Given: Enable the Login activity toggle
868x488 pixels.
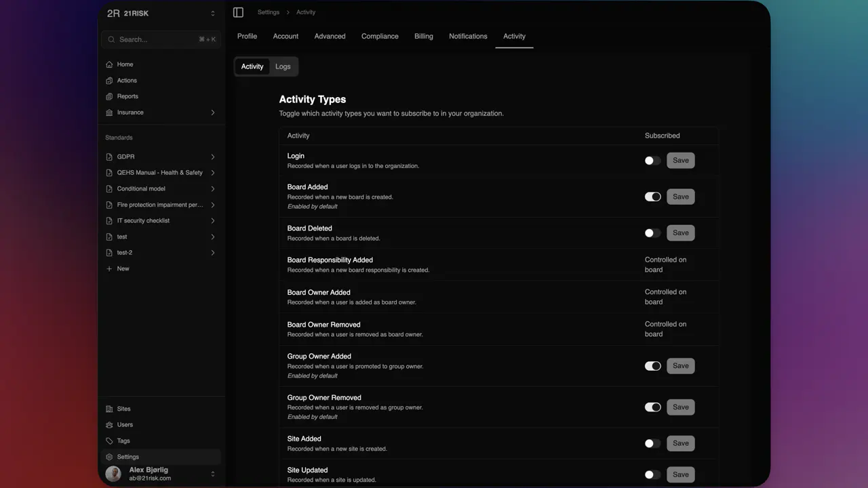Looking at the screenshot, I should coord(652,160).
